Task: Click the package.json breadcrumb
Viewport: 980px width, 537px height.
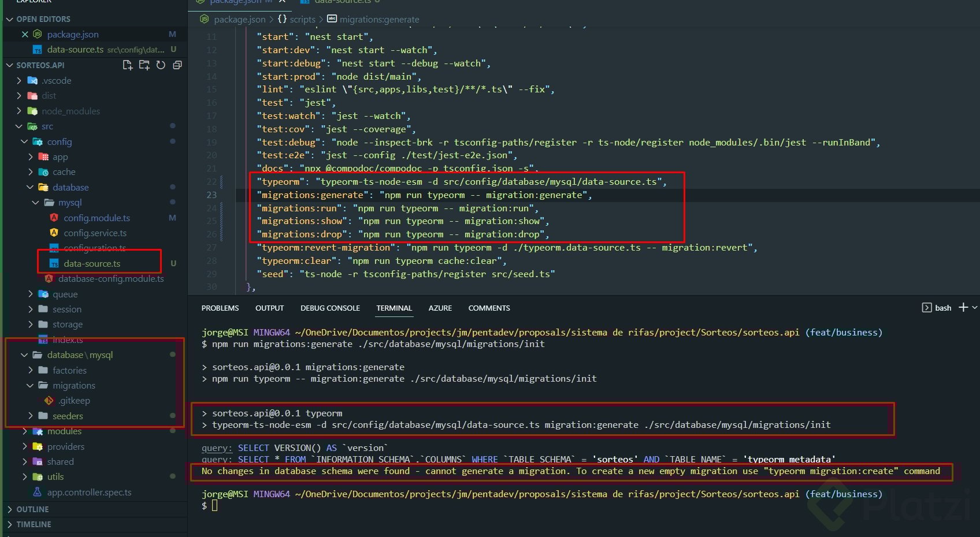Action: 240,19
